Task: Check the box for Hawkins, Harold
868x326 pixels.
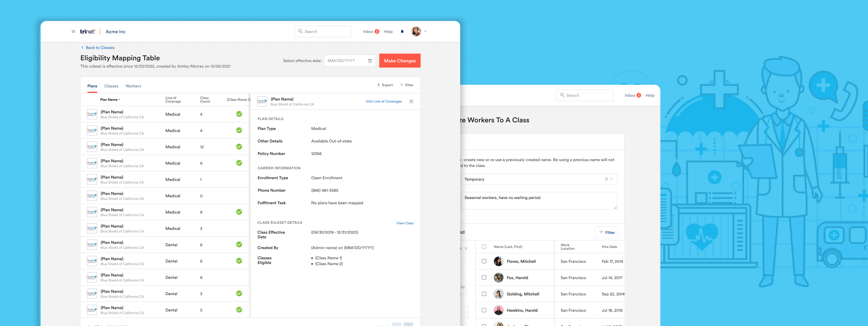Action: coord(484,310)
